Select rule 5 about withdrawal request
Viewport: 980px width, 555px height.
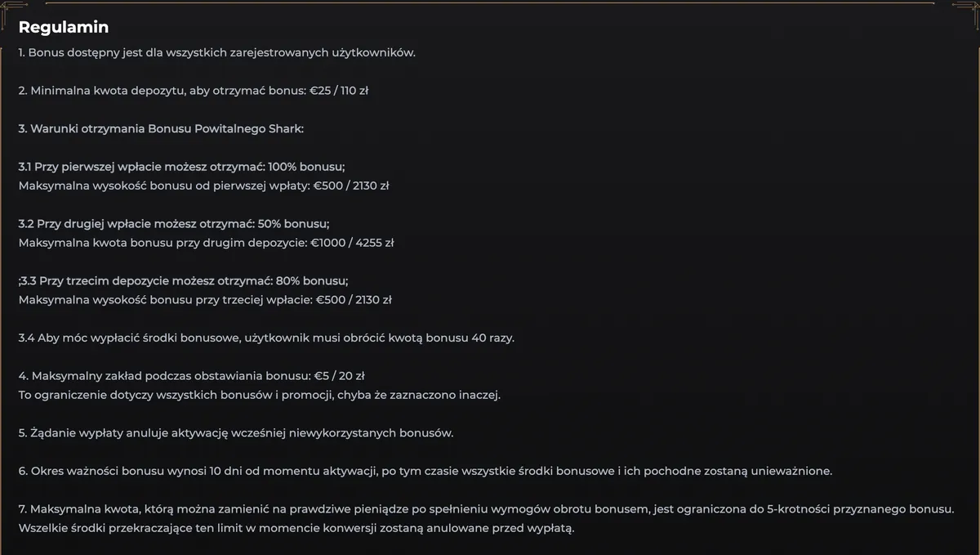point(236,432)
